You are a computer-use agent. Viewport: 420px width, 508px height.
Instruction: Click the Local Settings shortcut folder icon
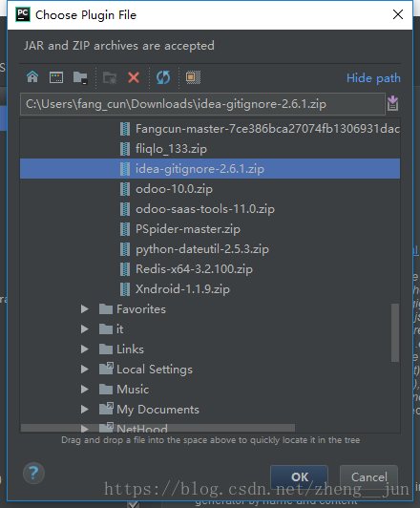pyautogui.click(x=106, y=369)
